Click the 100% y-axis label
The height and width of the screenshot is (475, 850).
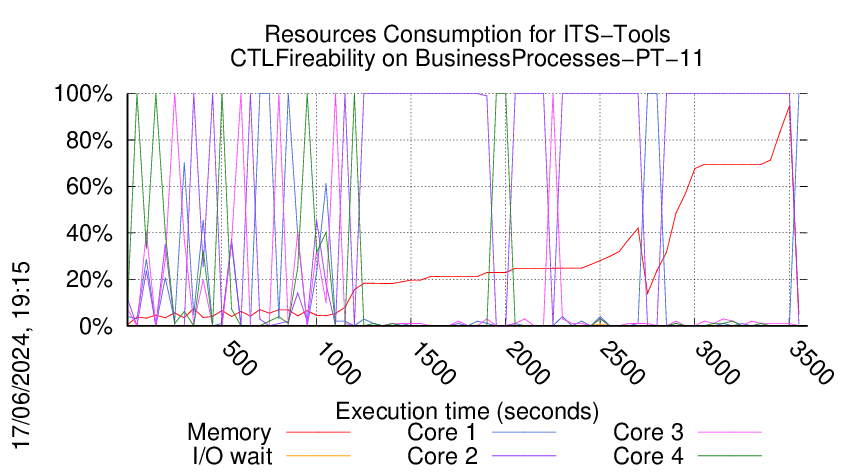[83, 94]
